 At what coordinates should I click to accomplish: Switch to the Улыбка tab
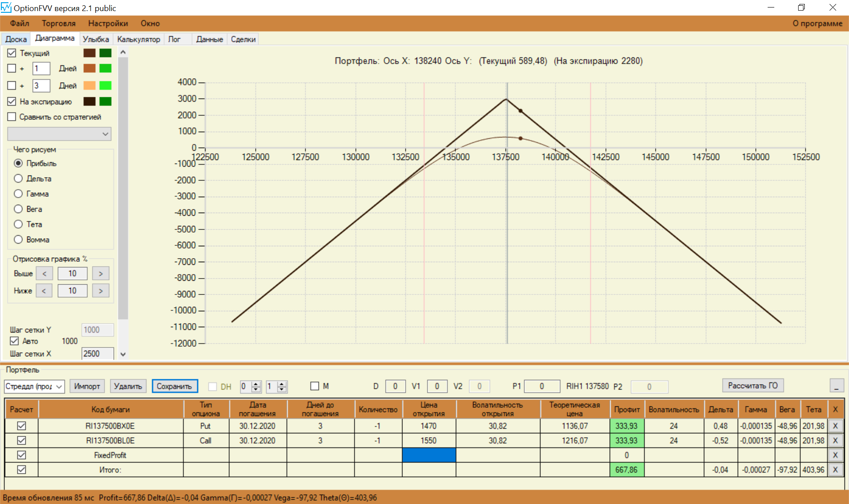coord(96,39)
